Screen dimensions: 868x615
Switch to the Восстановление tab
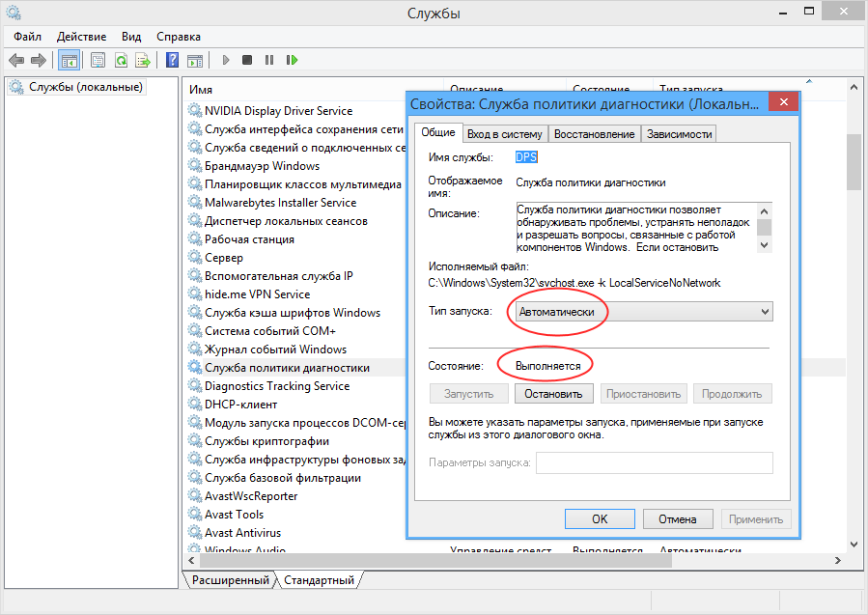(595, 134)
